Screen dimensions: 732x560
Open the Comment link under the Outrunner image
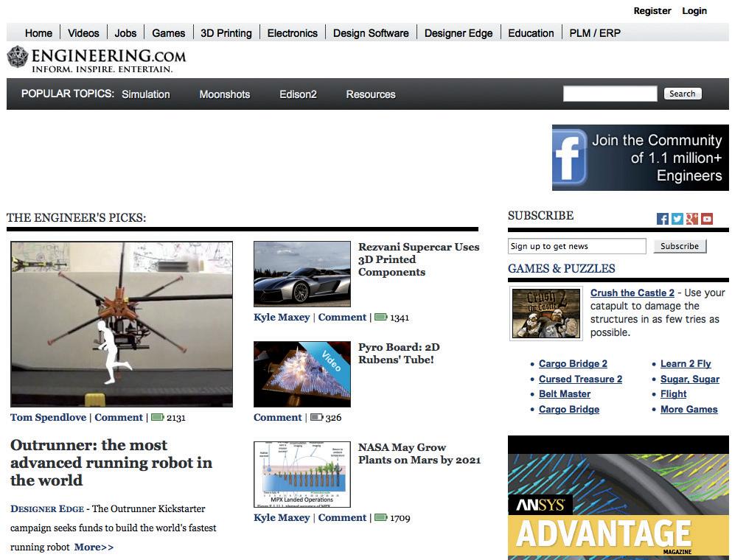[x=119, y=417]
